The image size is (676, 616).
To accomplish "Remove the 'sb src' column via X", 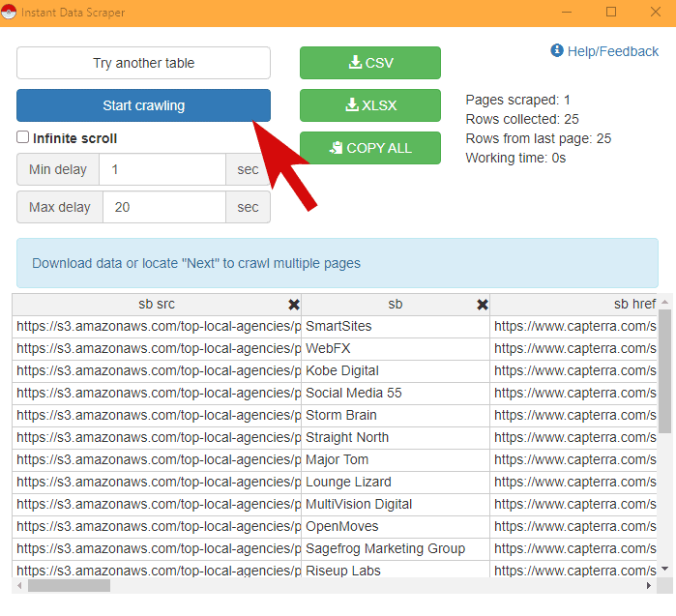I will click(x=294, y=305).
